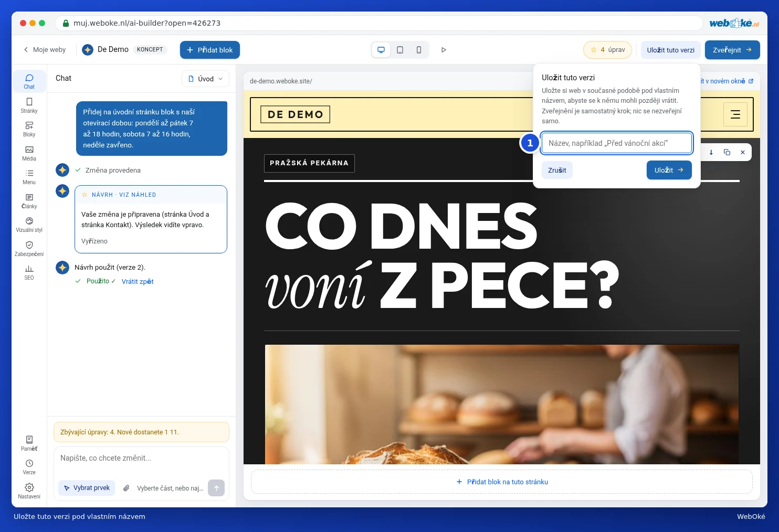The height and width of the screenshot is (532, 779).
Task: Switch preview to mobile view
Action: [419, 50]
